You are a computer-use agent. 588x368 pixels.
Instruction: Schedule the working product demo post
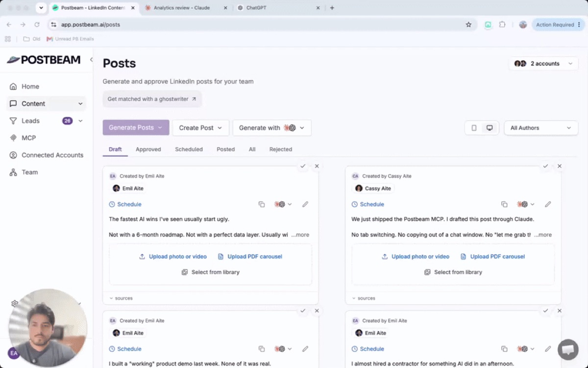[x=125, y=349]
